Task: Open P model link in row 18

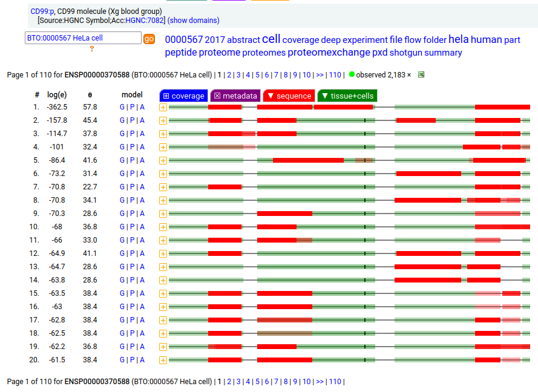Action: coord(132,333)
